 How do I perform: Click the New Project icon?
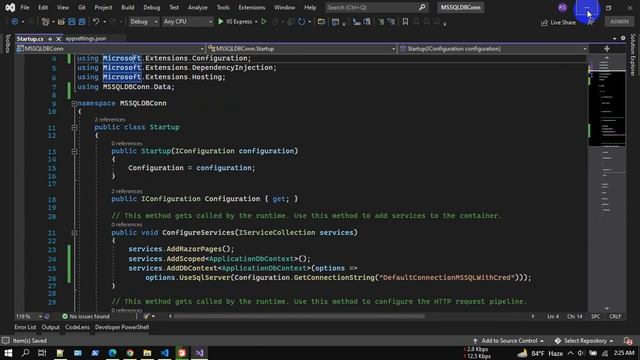click(x=45, y=22)
